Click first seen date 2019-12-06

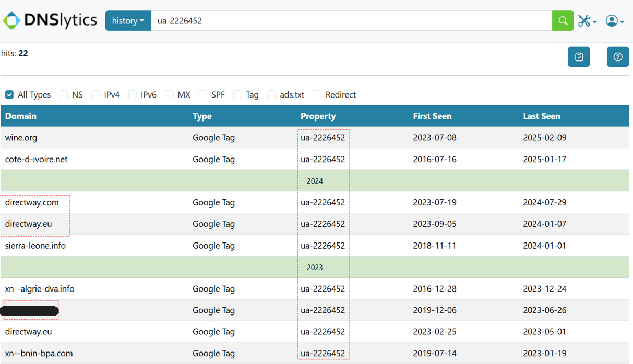coord(435,310)
